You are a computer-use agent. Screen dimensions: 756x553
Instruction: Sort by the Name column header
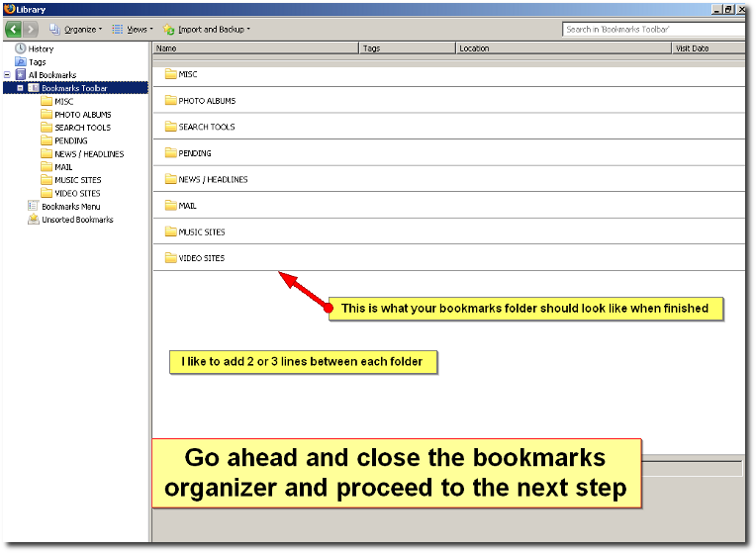point(256,48)
